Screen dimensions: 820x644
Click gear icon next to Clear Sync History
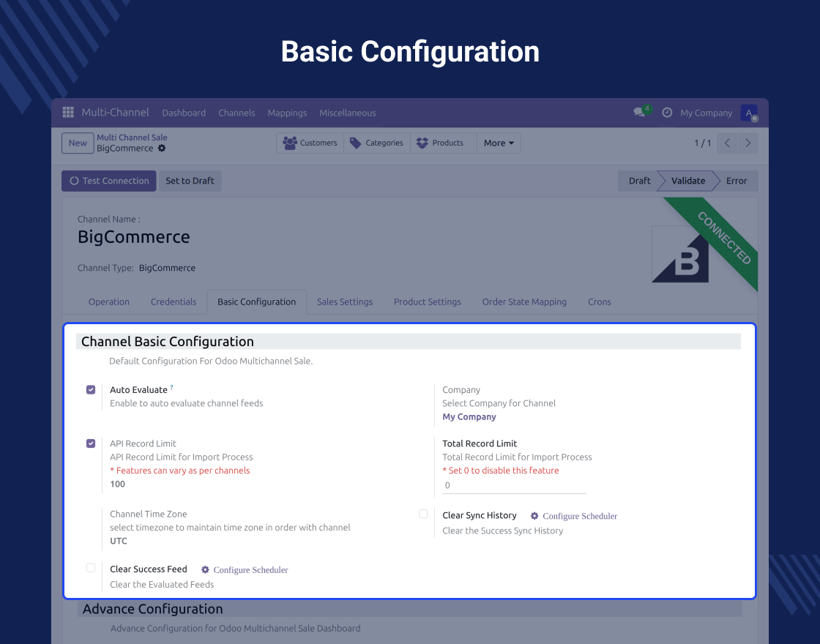click(534, 516)
